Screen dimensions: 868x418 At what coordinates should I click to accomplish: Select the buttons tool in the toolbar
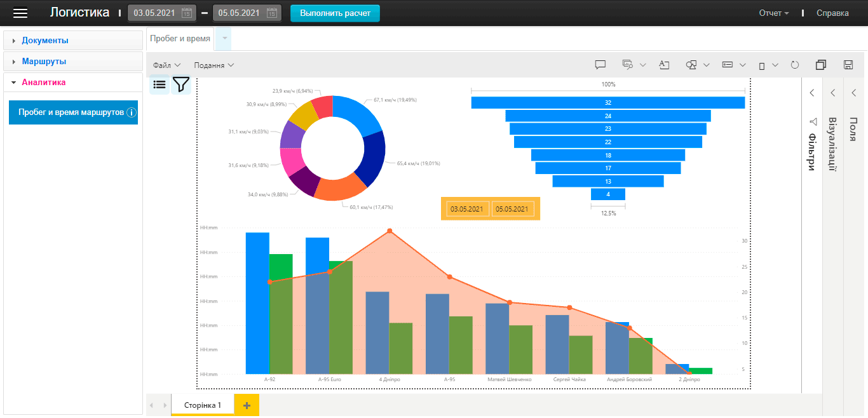pos(728,64)
